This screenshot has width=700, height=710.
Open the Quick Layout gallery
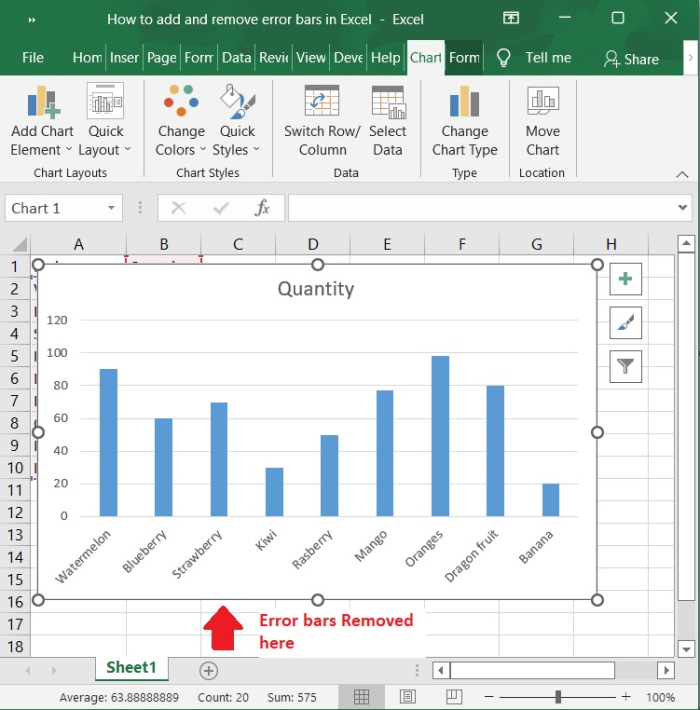pyautogui.click(x=105, y=120)
